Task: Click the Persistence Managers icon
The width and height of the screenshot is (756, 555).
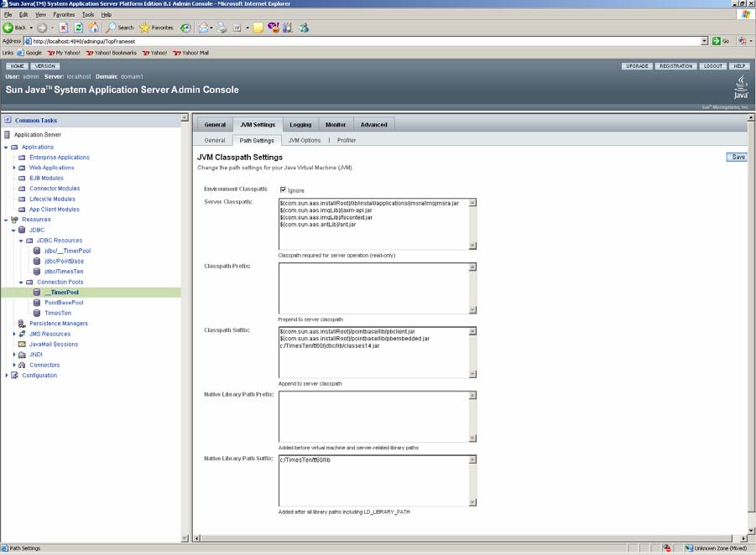Action: (22, 324)
